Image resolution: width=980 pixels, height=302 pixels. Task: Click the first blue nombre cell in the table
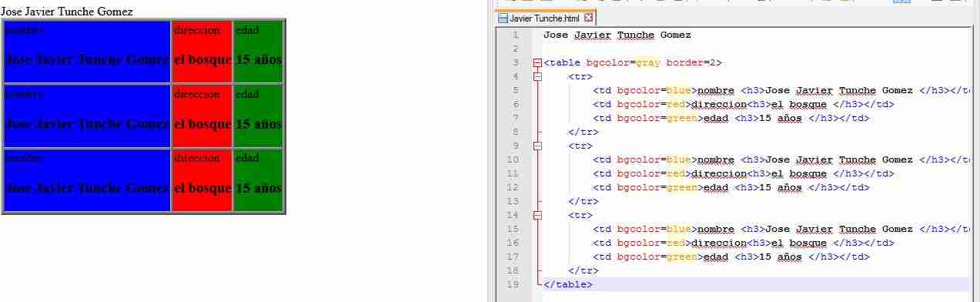click(x=87, y=52)
